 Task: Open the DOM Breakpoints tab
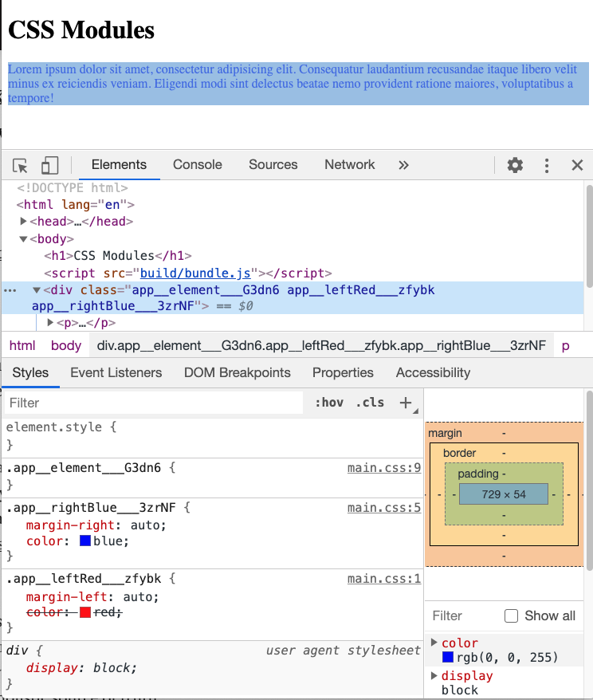(238, 373)
